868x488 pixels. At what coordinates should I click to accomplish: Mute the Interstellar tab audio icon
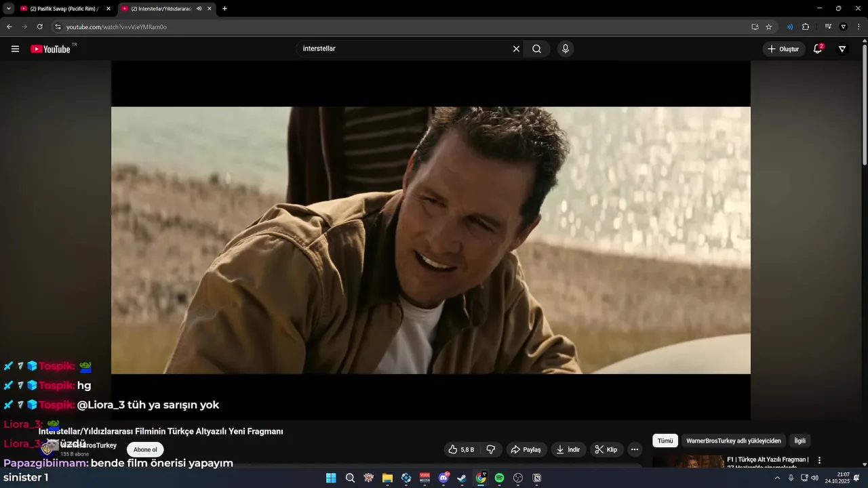click(x=199, y=9)
